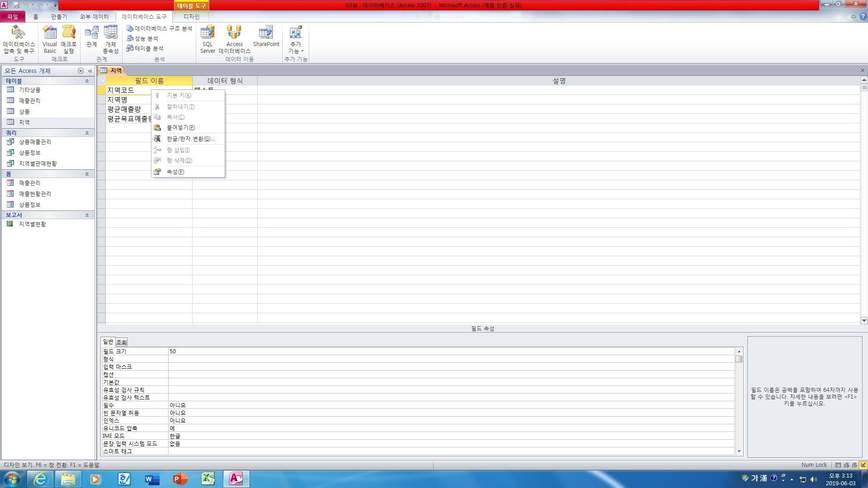Screen dimensions: 868x488
Task: Select Properties (속성) in the context menu
Action: click(x=175, y=172)
